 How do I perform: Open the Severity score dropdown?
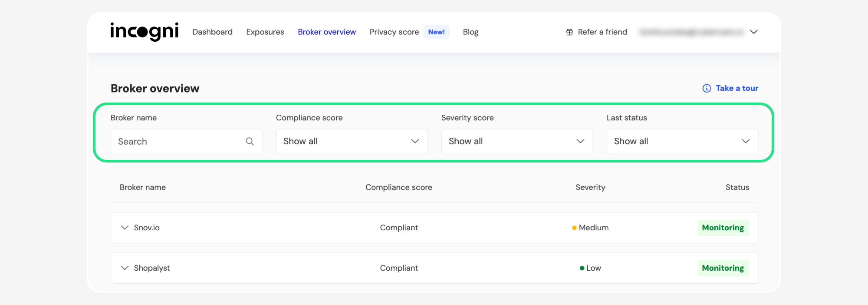(517, 141)
